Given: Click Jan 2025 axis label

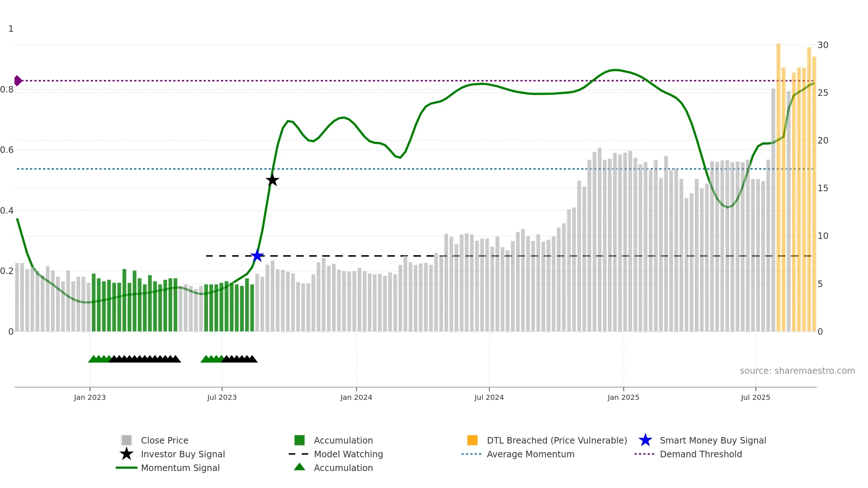Looking at the screenshot, I should 624,397.
